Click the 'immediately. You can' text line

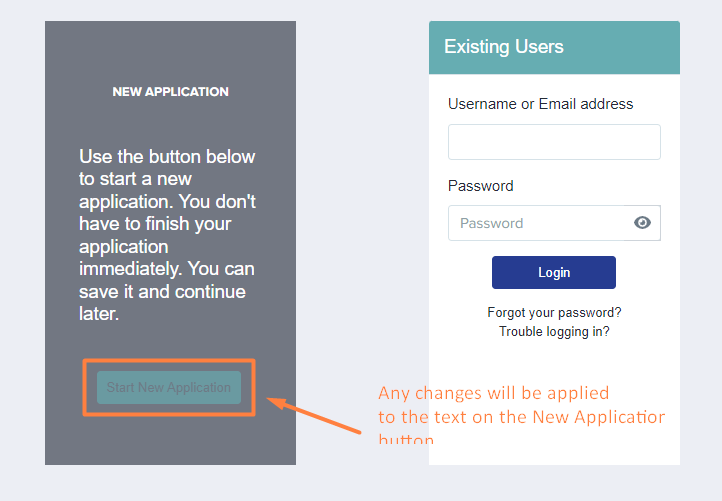coord(167,269)
